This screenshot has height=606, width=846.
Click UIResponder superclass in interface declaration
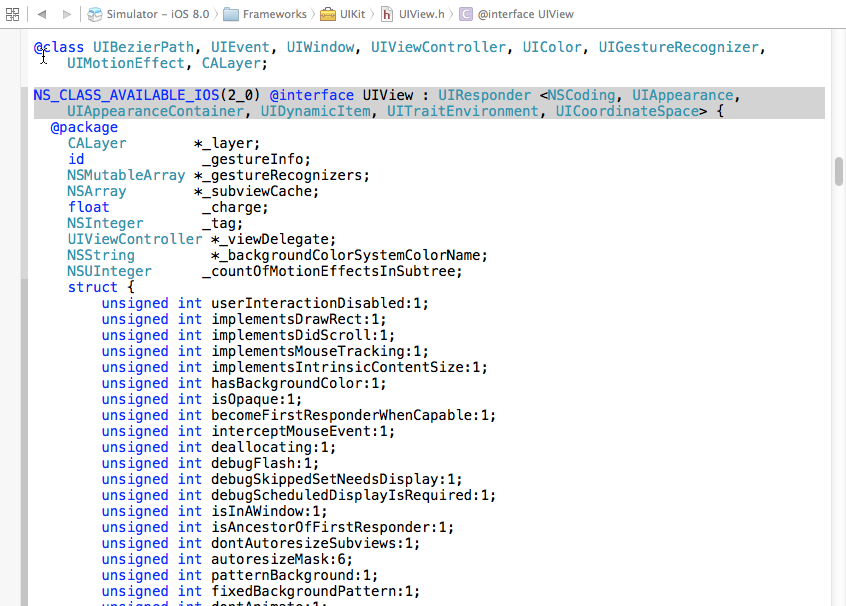point(484,96)
